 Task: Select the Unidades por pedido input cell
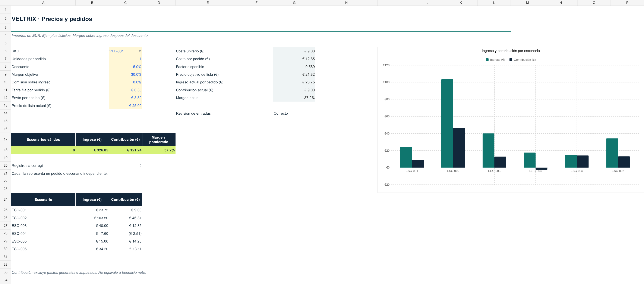coord(126,59)
